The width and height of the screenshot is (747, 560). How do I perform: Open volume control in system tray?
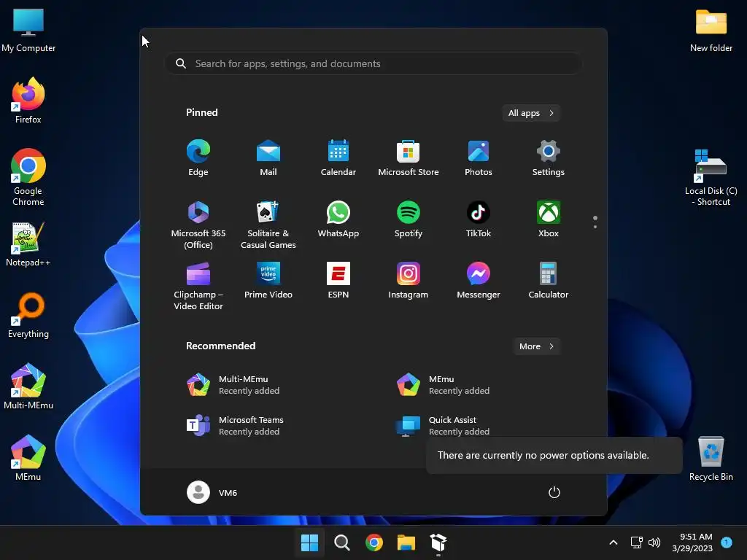[654, 542]
